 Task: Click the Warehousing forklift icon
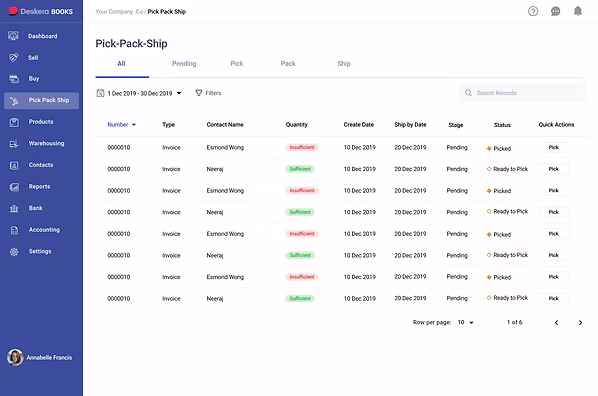(14, 144)
